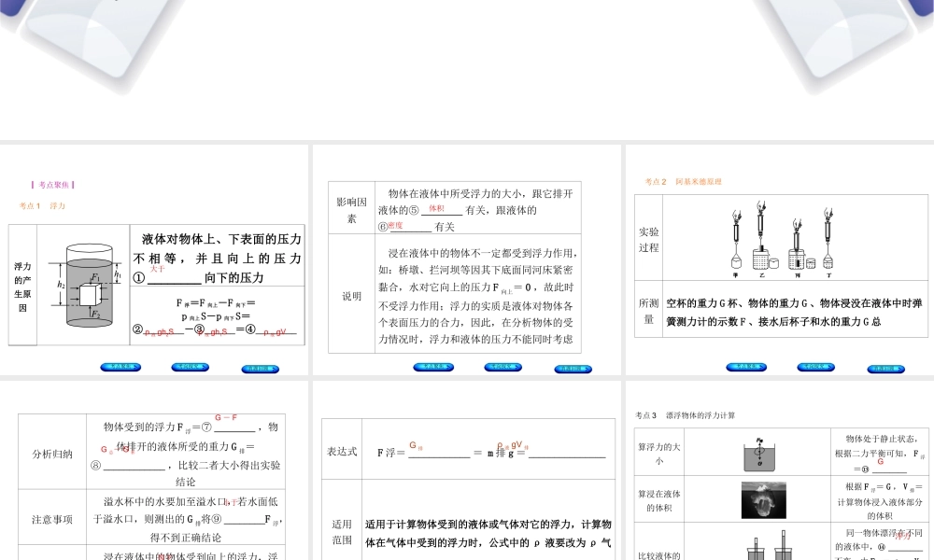Open the 影响因素 and 说明 table slide
The image size is (934, 560).
point(466,259)
